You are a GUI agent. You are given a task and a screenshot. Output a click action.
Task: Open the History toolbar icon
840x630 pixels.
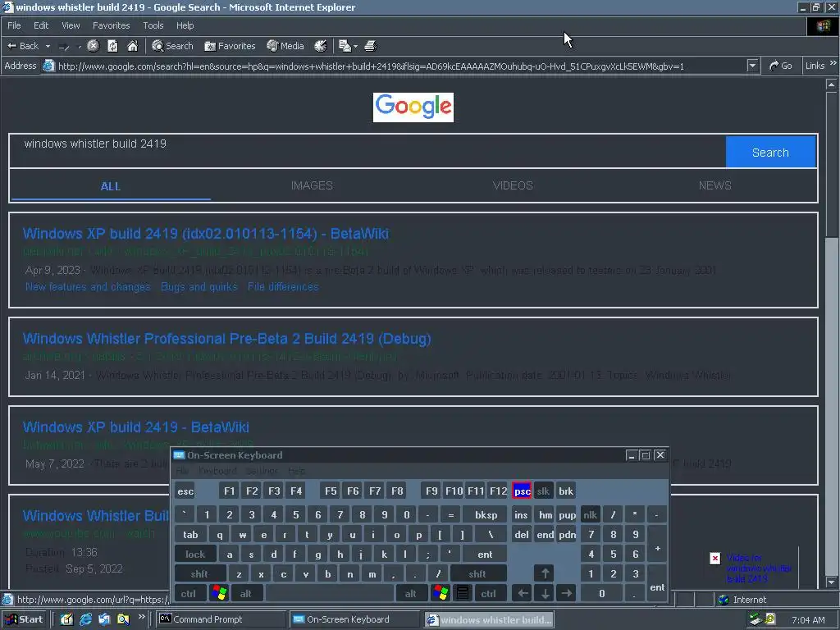point(321,46)
